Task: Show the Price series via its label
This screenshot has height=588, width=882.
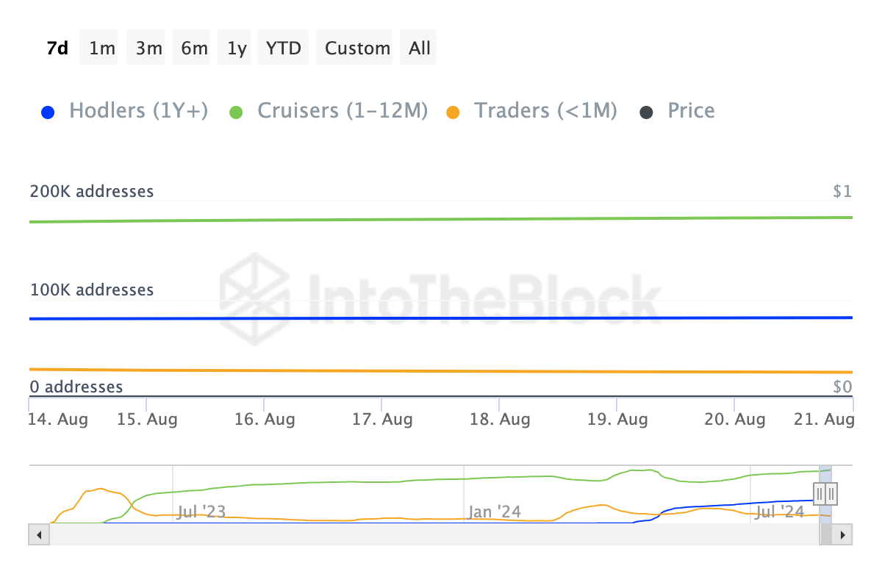Action: click(691, 111)
